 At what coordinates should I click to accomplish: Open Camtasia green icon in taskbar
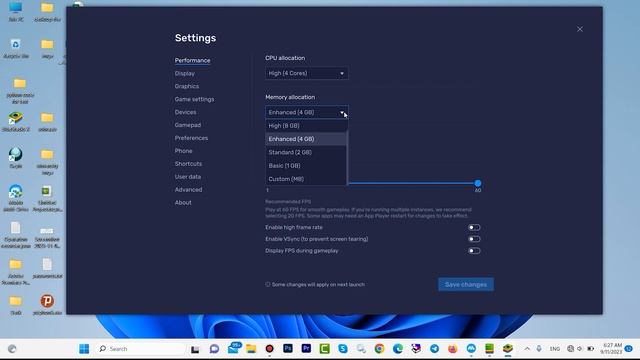click(x=324, y=349)
